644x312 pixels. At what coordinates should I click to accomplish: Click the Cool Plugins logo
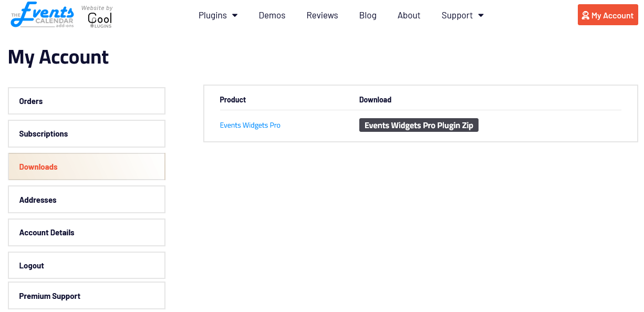pos(100,17)
